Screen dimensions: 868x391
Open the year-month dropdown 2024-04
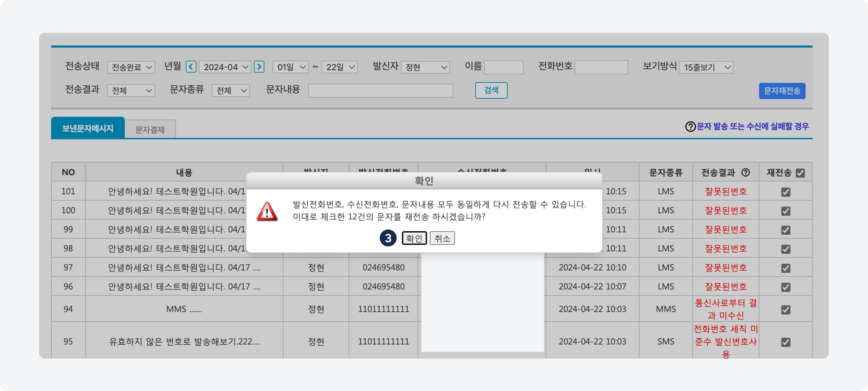[225, 67]
